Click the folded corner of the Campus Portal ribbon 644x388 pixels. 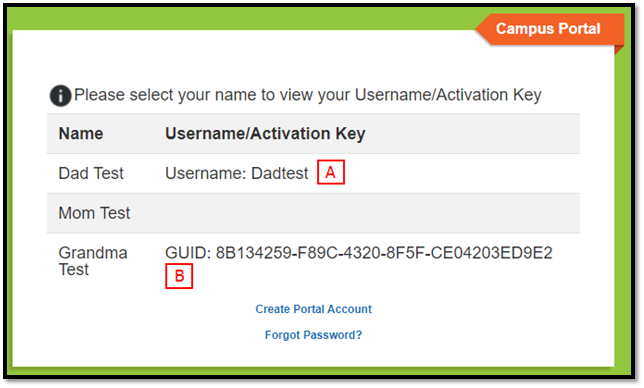(619, 50)
